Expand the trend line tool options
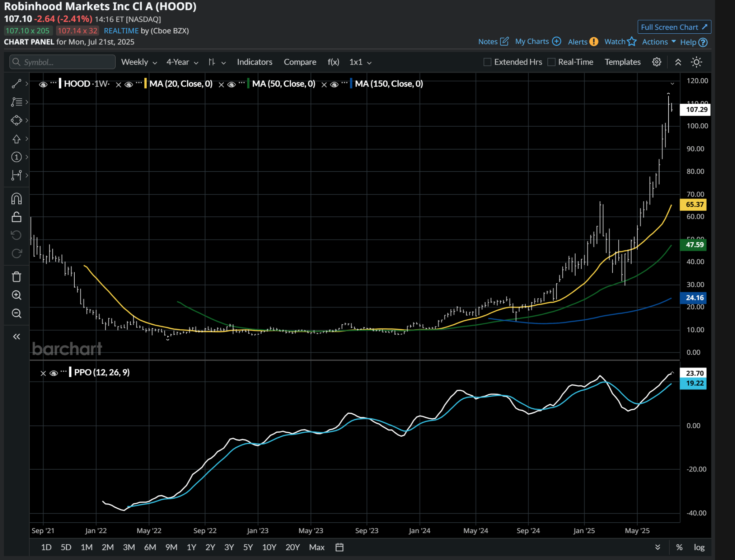The height and width of the screenshot is (560, 735). (x=27, y=84)
